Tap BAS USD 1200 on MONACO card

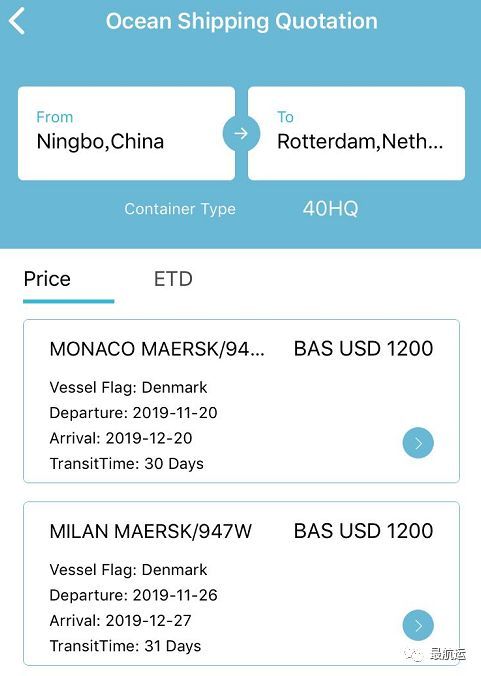point(363,348)
